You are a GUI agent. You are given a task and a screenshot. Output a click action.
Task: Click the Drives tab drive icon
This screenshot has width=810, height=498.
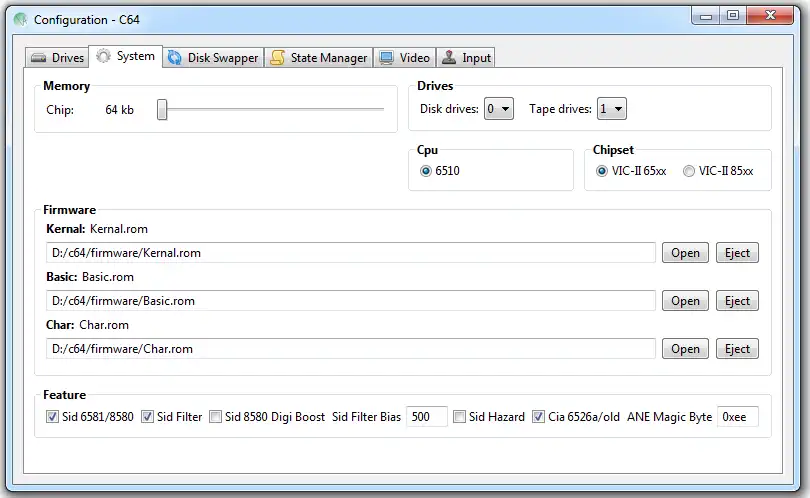(39, 58)
